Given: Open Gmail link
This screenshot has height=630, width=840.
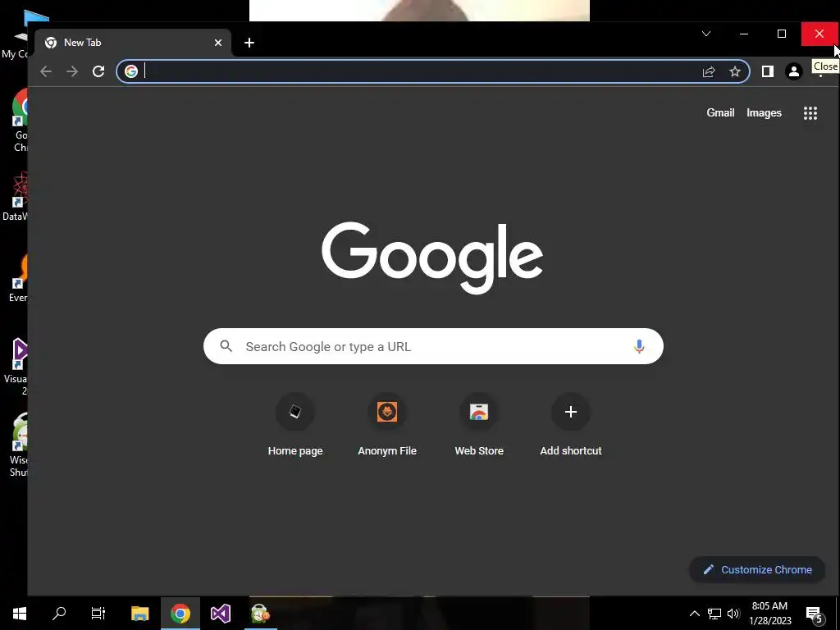Looking at the screenshot, I should (x=720, y=112).
